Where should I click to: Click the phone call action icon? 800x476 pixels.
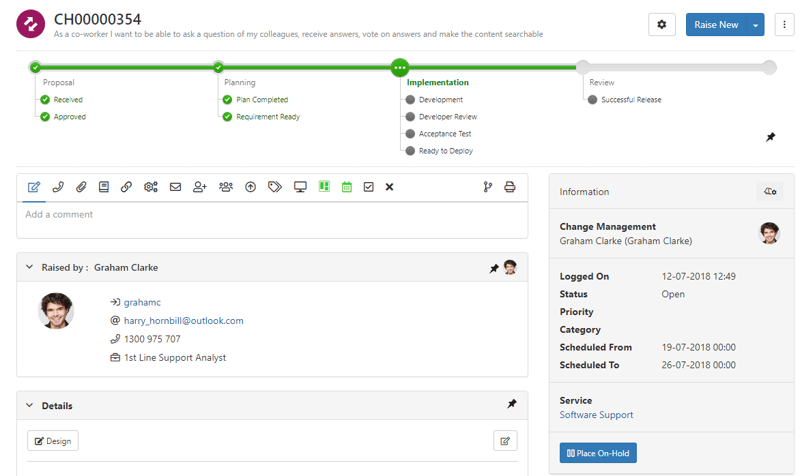(x=58, y=187)
